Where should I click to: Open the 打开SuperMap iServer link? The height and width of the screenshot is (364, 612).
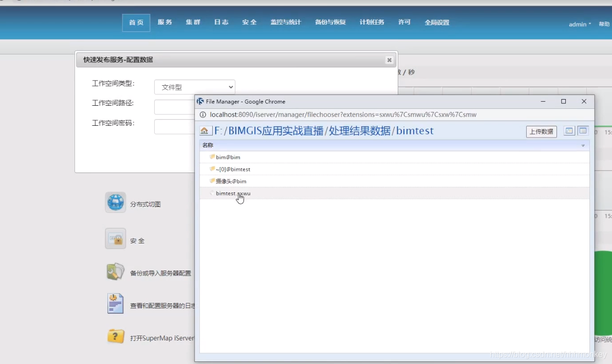pos(162,338)
